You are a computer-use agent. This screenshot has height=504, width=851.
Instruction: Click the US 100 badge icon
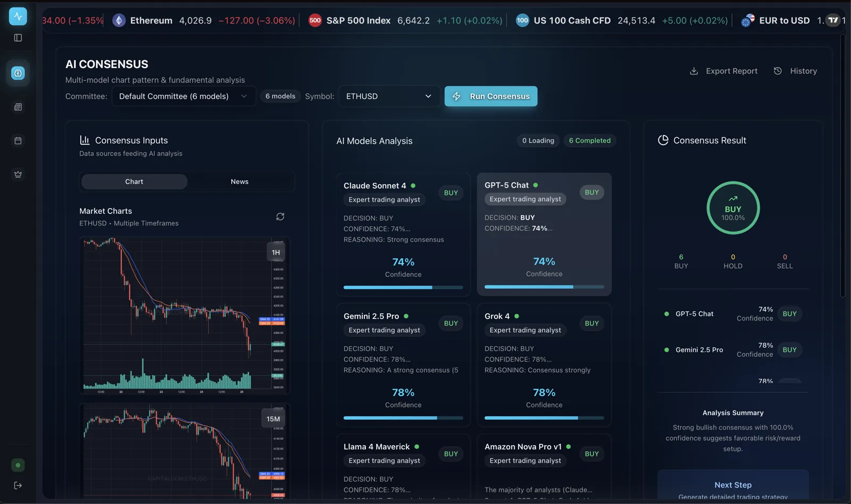[523, 21]
